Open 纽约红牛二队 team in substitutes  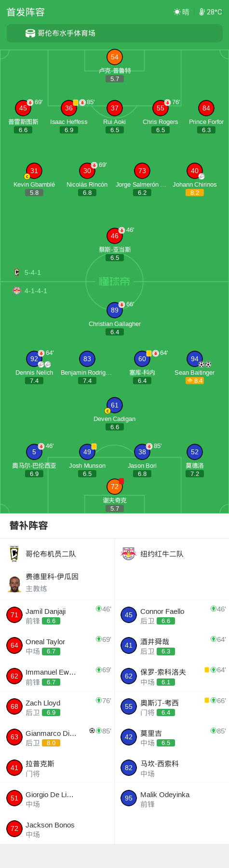coord(172,554)
